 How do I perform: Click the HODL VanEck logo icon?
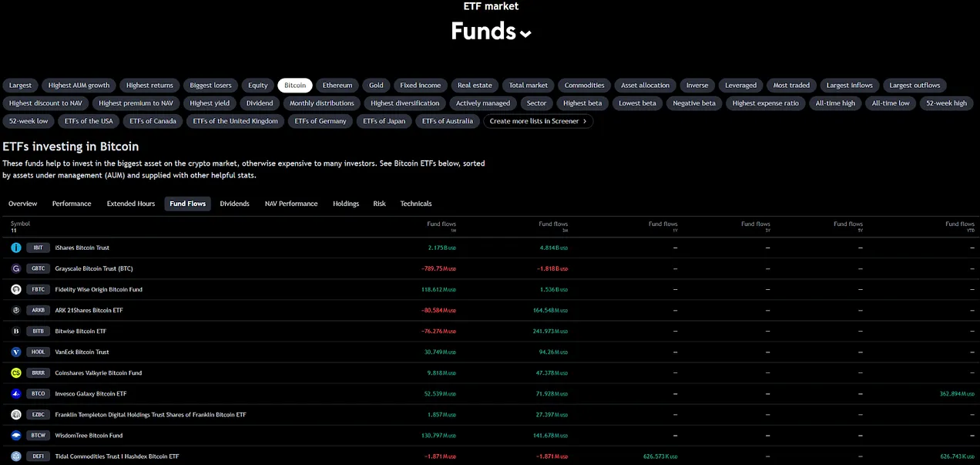tap(16, 352)
